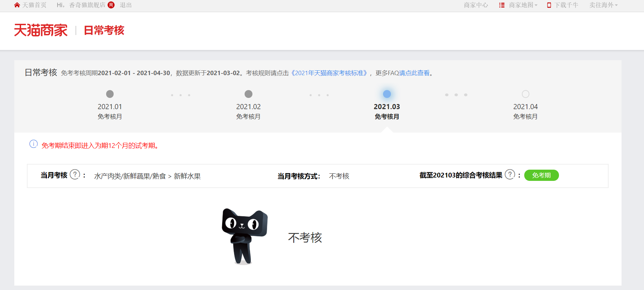Click the green 免考期 badge
644x290 pixels.
coord(541,175)
